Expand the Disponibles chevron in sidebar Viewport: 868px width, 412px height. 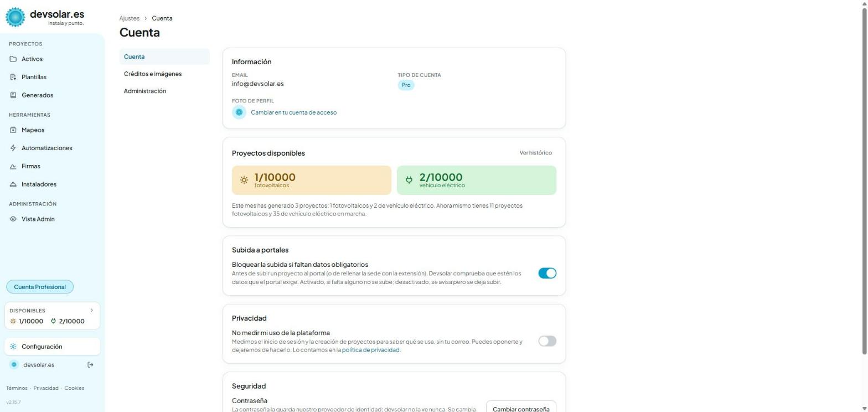tap(92, 311)
